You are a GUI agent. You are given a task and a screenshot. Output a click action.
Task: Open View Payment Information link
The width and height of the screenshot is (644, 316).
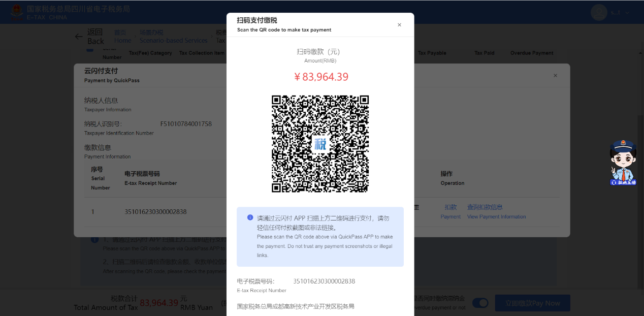pyautogui.click(x=496, y=211)
